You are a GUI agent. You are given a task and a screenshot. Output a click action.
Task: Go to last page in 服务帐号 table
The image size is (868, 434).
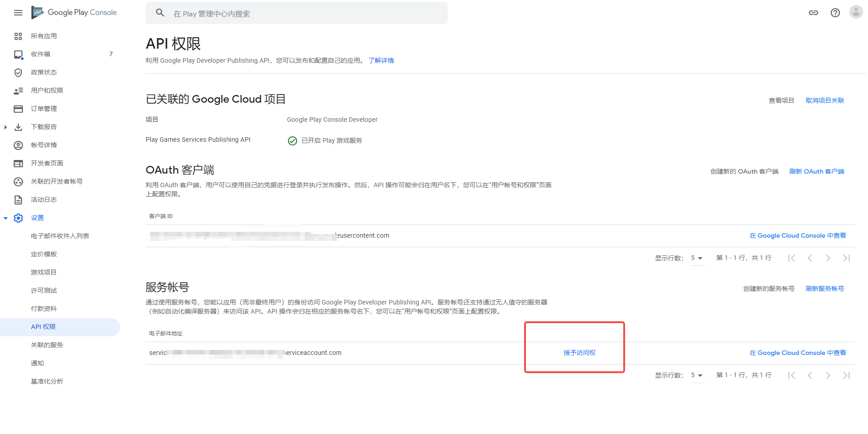pos(846,375)
